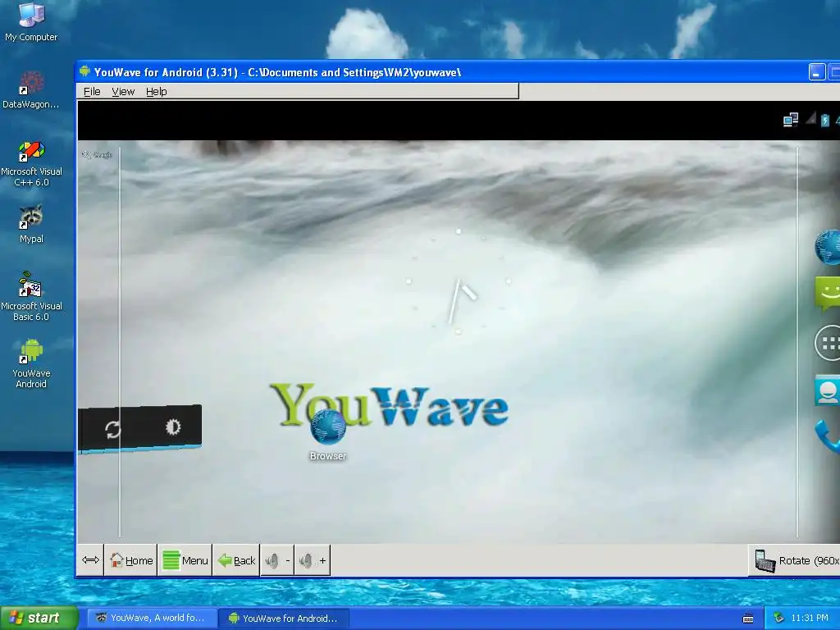Click the Back button
The height and width of the screenshot is (630, 840).
[236, 560]
